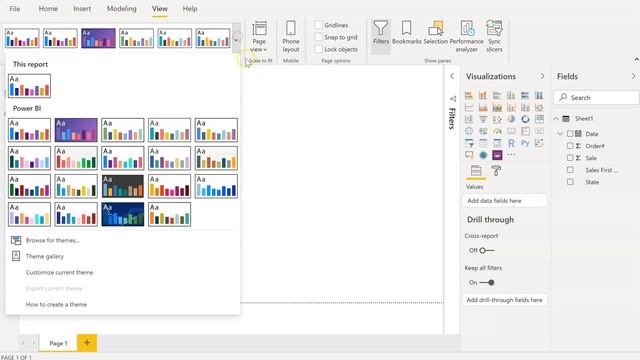This screenshot has width=640, height=360.
Task: Collapse the Sheet1 table node
Action: 556,119
